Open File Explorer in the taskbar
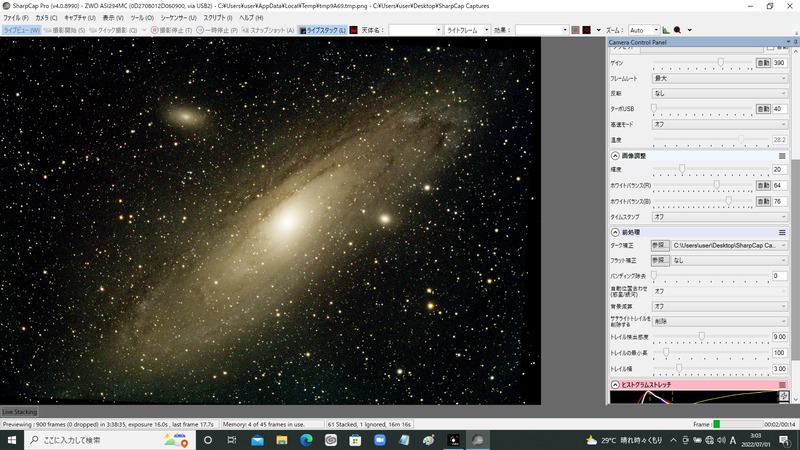The height and width of the screenshot is (450, 800). click(x=282, y=440)
